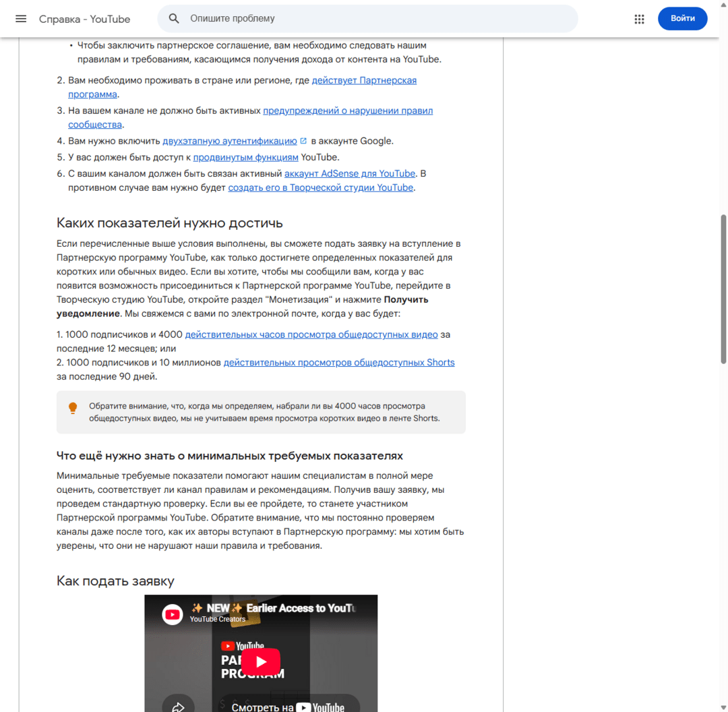Click the scrollbar down arrow
Viewport: 728px width, 712px height.
pos(723,708)
